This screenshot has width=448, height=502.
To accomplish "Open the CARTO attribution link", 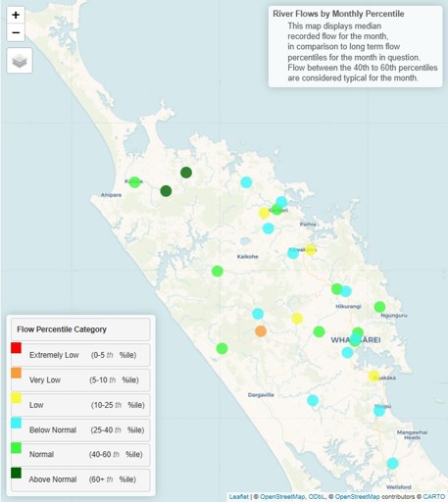I will point(434,497).
